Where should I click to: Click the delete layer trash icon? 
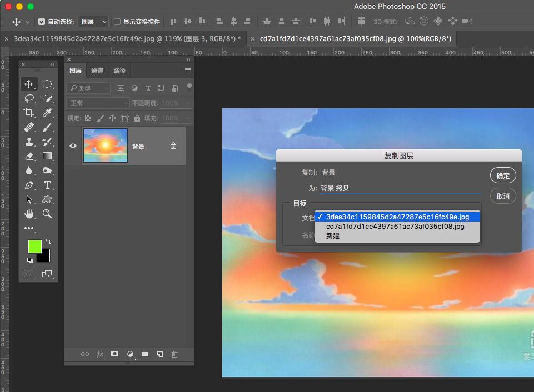174,354
